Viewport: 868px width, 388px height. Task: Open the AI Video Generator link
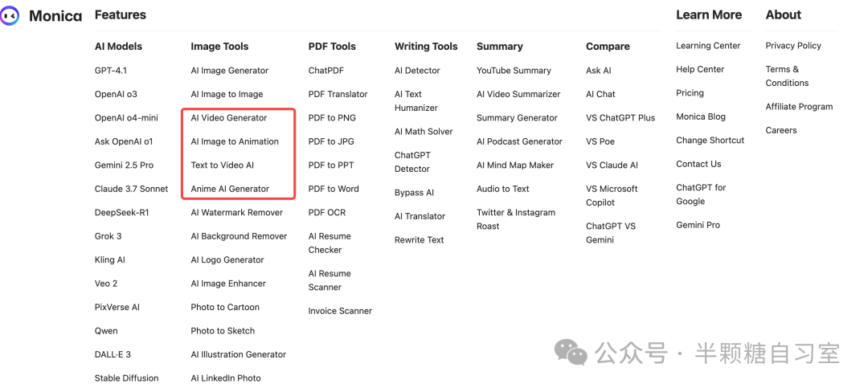coord(228,118)
